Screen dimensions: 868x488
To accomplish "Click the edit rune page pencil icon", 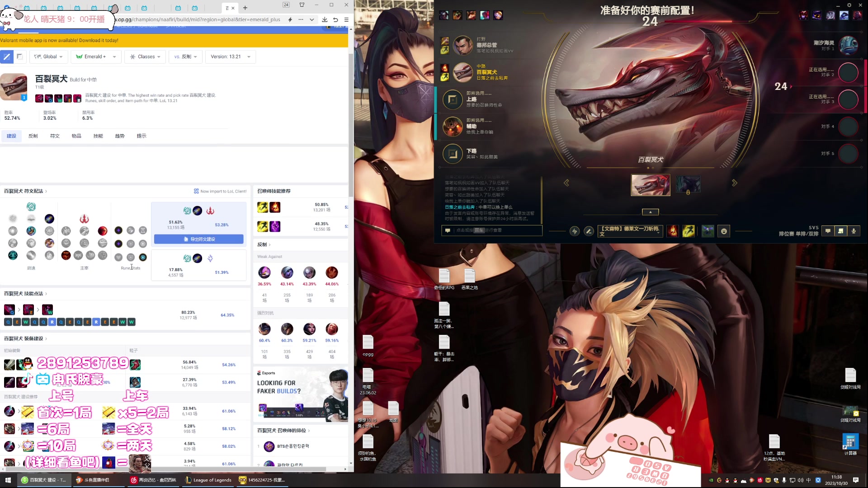I will coord(589,231).
